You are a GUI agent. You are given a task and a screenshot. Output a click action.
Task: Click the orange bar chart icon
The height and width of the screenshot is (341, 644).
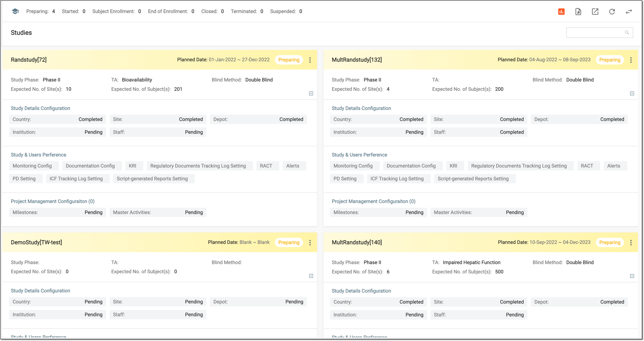pos(561,12)
